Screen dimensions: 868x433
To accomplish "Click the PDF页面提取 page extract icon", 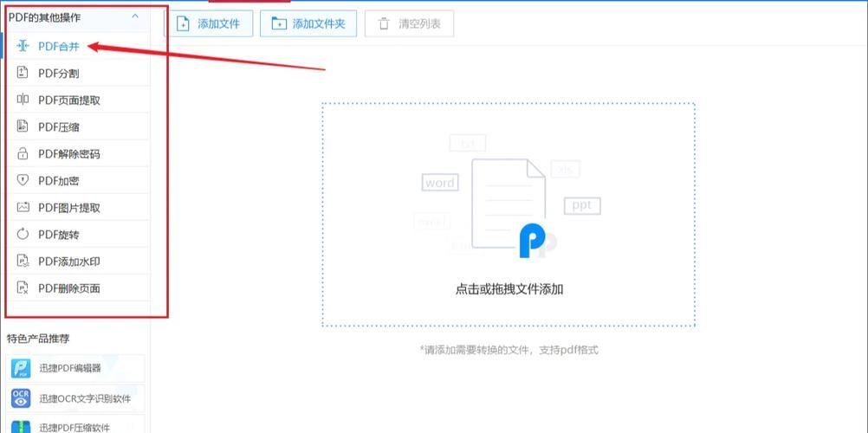I will click(23, 100).
